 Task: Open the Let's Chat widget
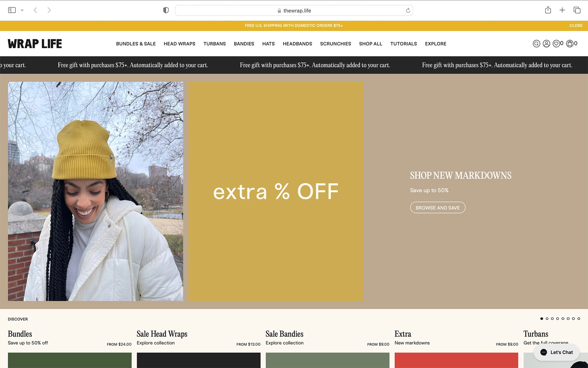[x=556, y=352]
